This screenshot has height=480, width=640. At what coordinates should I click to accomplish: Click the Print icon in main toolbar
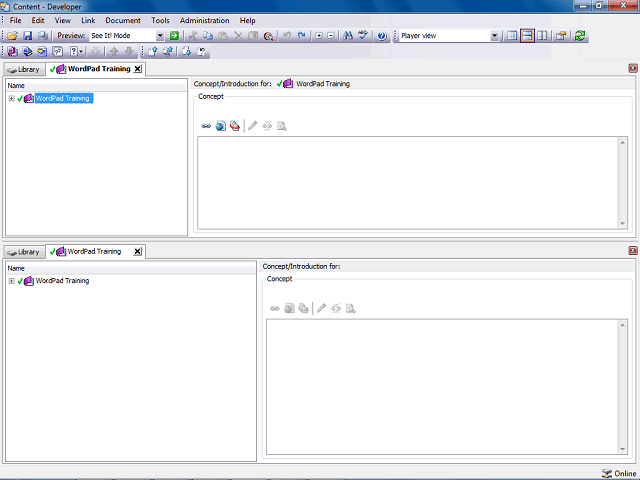pos(42,36)
